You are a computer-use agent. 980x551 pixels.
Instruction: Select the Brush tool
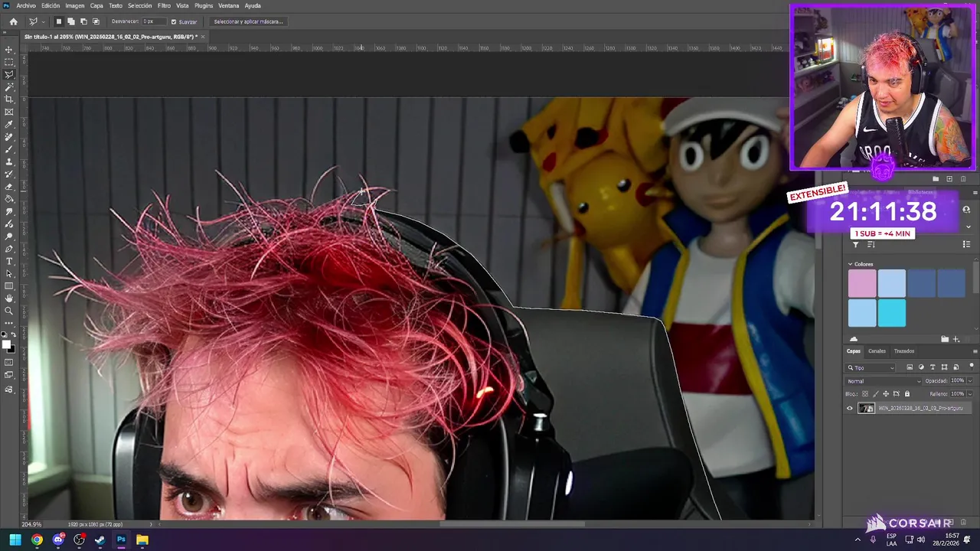coord(9,149)
